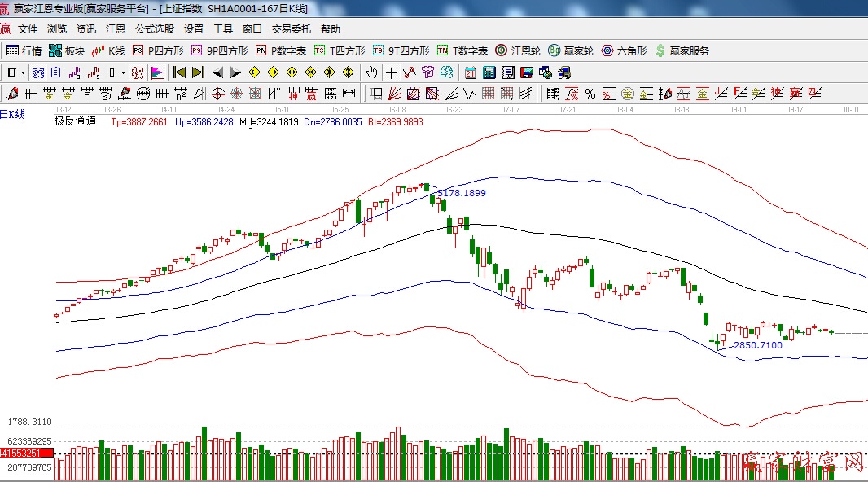868x482 pixels.
Task: Click the floppy disk save icon
Action: (x=525, y=72)
